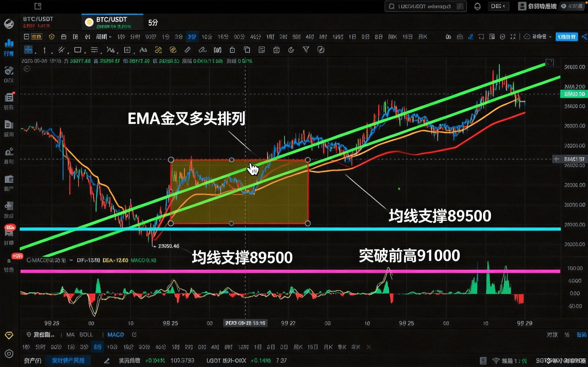Click the yellow rectangle's top-left handle

(171, 160)
